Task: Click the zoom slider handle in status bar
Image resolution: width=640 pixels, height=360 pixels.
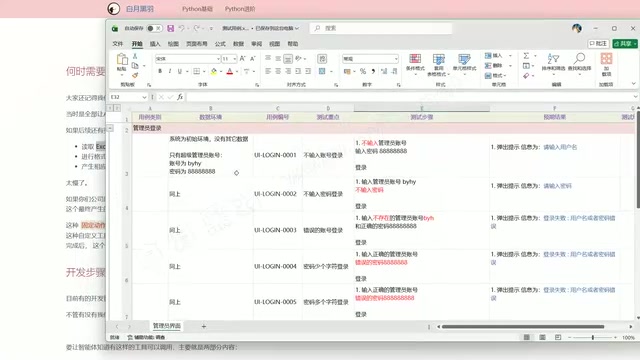Action: tap(593, 338)
